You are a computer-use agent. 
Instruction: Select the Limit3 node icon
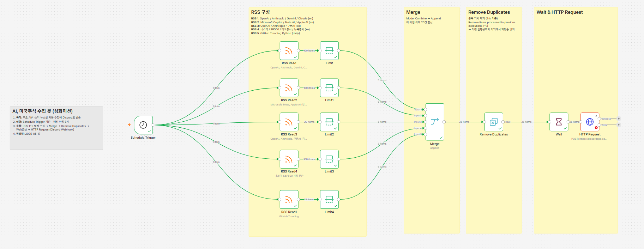[x=329, y=159]
